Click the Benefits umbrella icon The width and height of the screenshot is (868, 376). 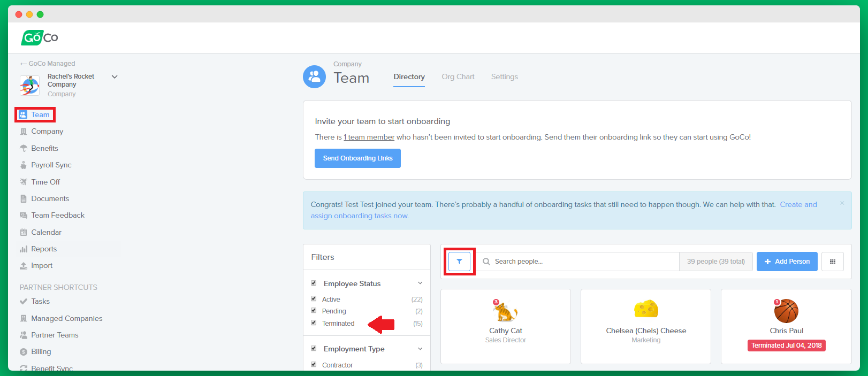click(24, 148)
